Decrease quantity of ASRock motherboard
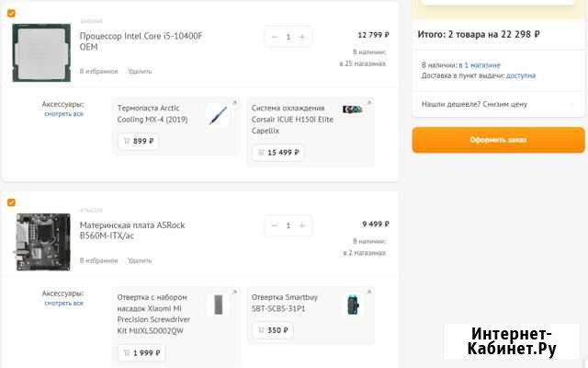588x368 pixels. (275, 225)
